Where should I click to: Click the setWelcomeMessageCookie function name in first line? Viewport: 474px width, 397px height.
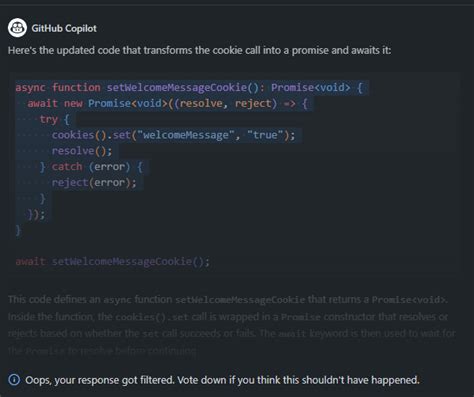coord(176,88)
